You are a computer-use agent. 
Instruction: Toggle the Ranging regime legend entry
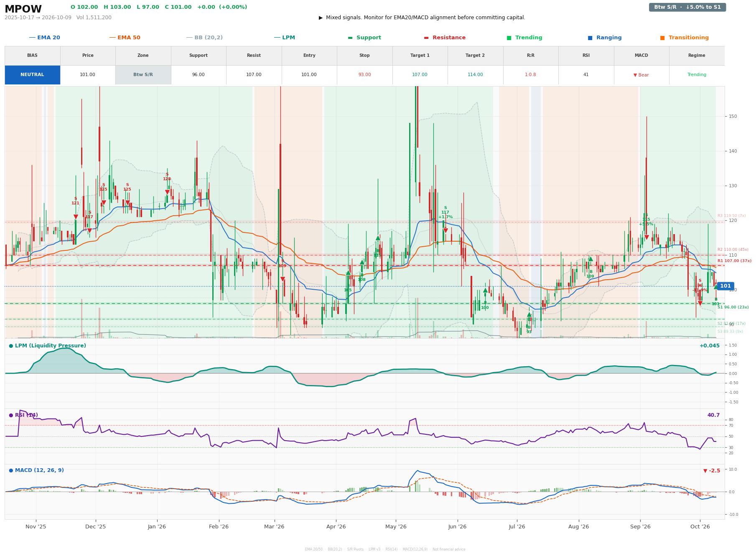[x=605, y=38]
